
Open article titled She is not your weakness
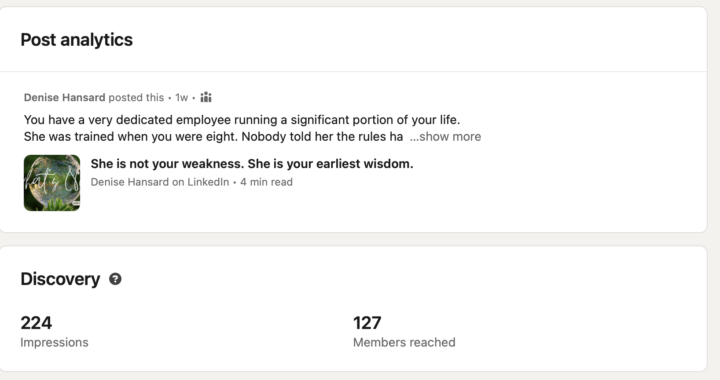click(252, 164)
